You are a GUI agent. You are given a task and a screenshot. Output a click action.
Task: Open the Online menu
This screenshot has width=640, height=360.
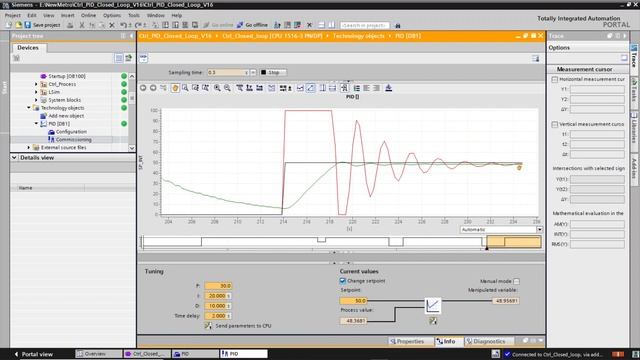click(88, 15)
